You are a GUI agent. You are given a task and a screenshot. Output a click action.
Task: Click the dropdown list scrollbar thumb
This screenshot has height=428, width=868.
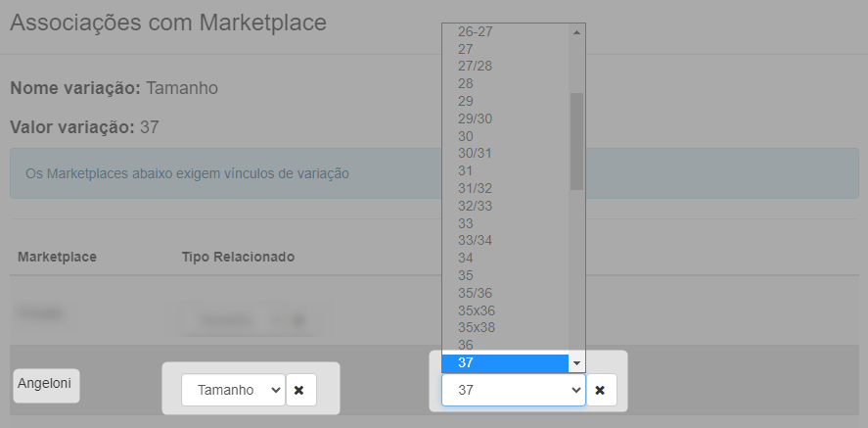576,140
